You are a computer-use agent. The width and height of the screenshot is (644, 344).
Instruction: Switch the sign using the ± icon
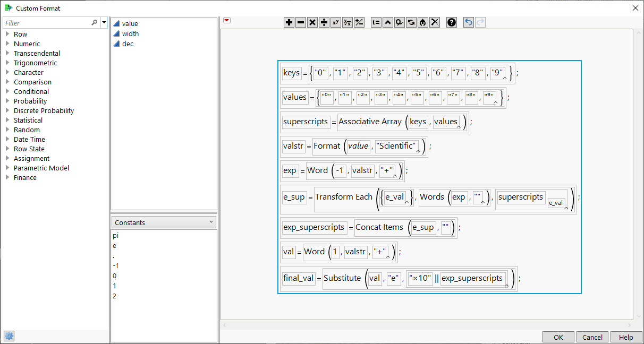coord(359,22)
